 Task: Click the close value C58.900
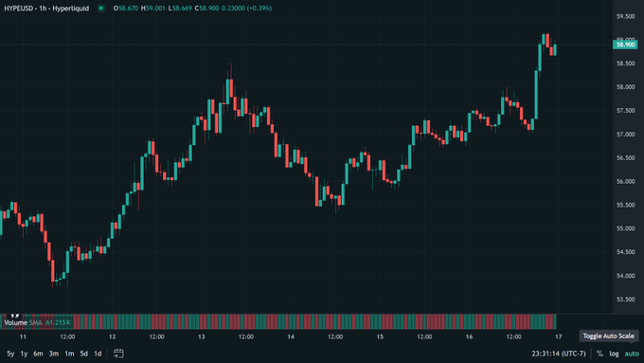click(x=207, y=9)
